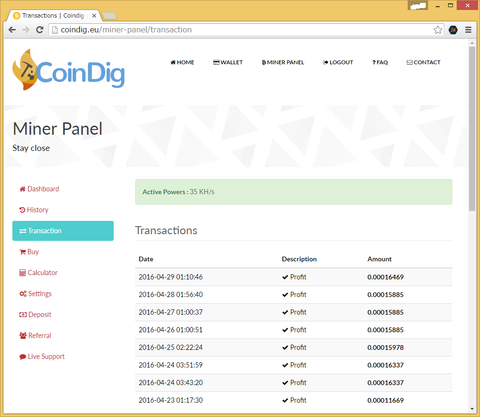Maximize the Chrome window
The image size is (480, 417).
[x=450, y=5]
